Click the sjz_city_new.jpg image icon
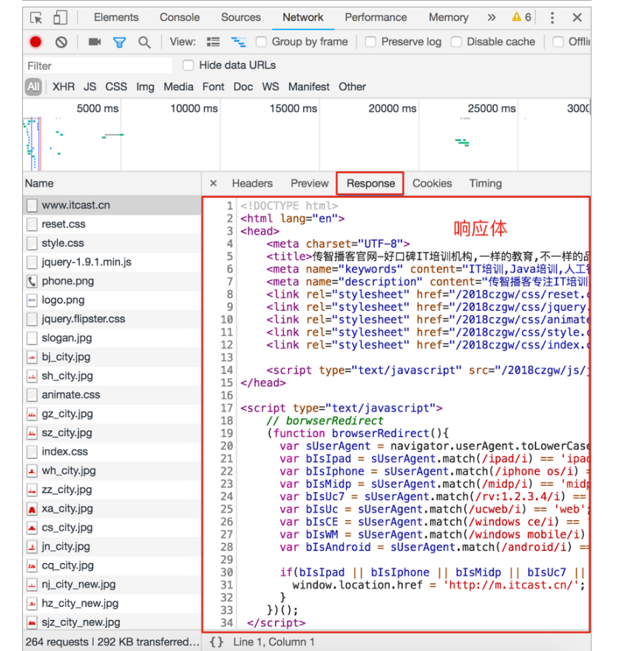 pyautogui.click(x=32, y=623)
